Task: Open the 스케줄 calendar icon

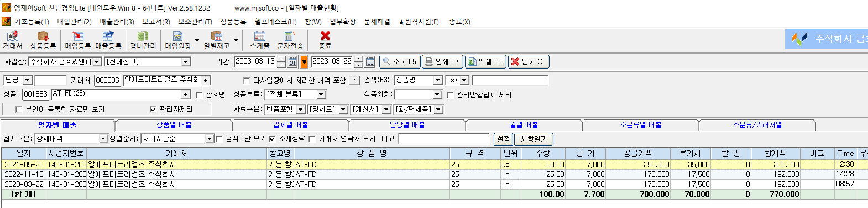Action: pos(259,40)
